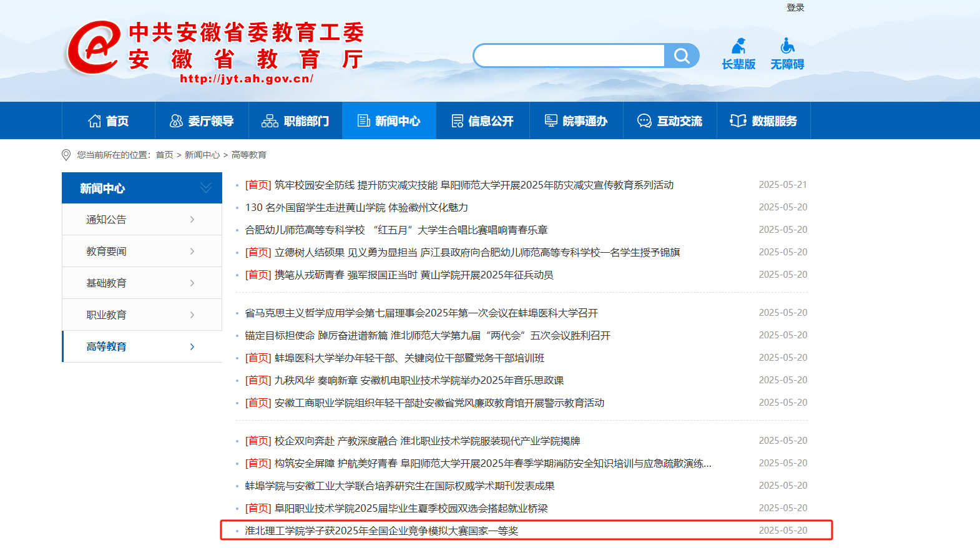980x548 pixels.
Task: Switch to the 信息公开 menu tab
Action: (x=483, y=121)
